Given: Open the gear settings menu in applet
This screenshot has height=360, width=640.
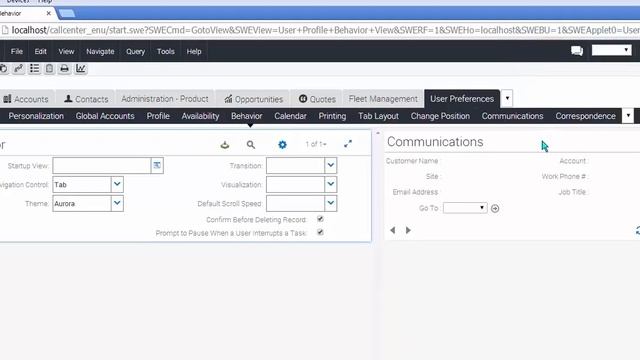Looking at the screenshot, I should pos(282,144).
